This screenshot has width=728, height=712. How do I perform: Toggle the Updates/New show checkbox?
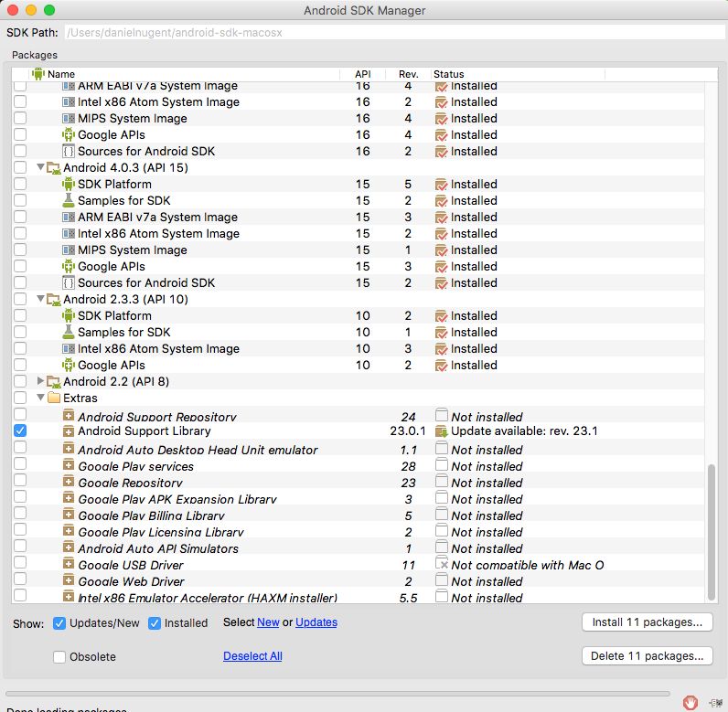[x=59, y=623]
